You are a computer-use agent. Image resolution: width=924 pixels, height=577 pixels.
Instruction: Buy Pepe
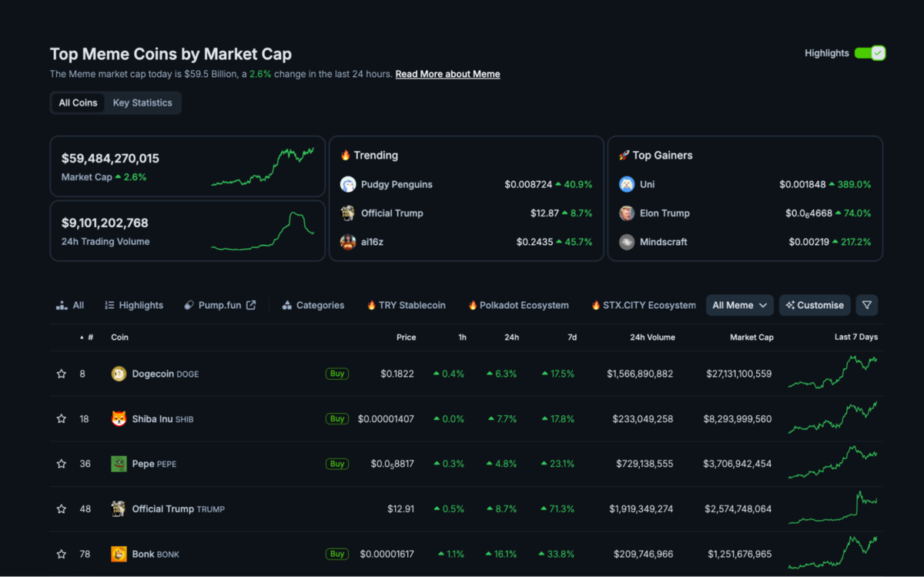pyautogui.click(x=336, y=464)
